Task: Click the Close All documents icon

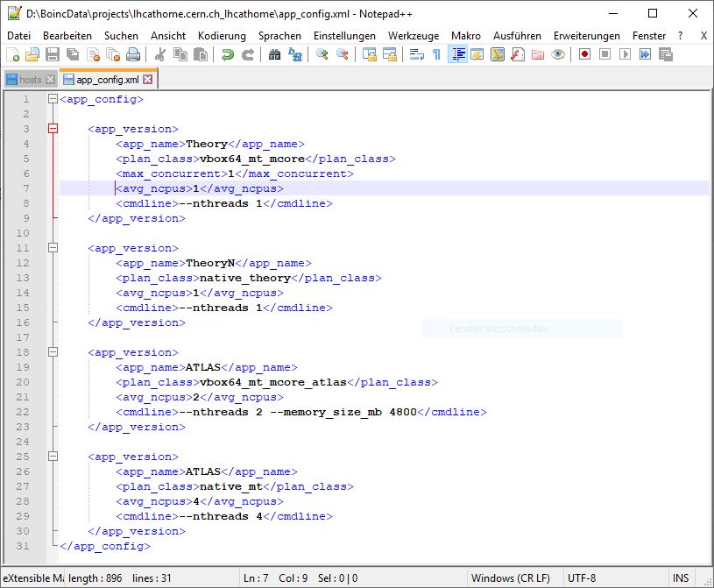Action: point(113,54)
